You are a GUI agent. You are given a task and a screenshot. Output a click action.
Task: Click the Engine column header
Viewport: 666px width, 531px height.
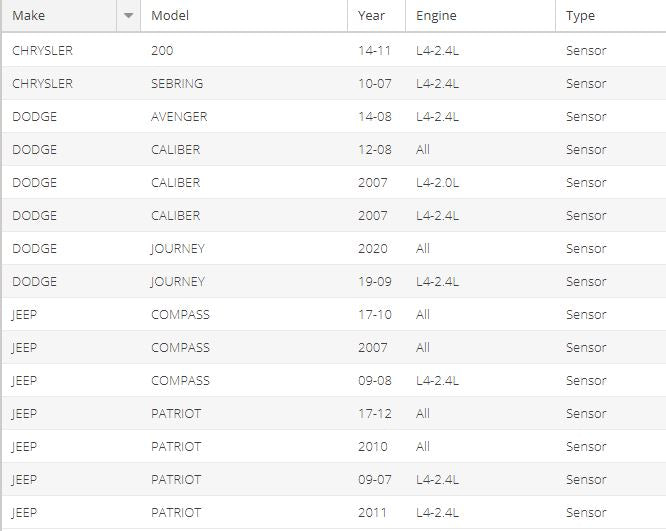[480, 16]
